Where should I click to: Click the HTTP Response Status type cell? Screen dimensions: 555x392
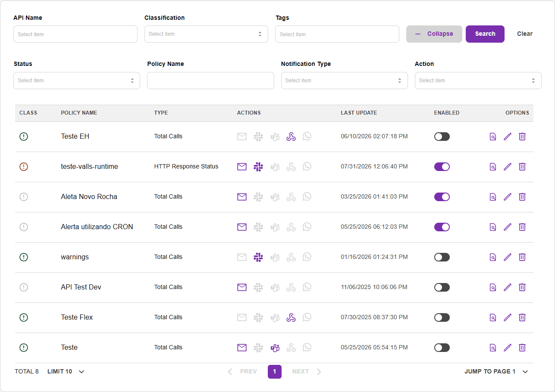[186, 166]
